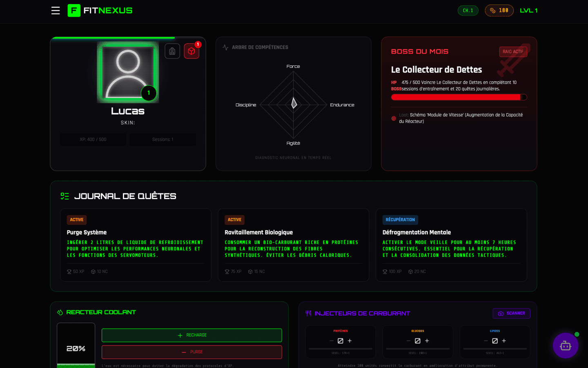Click the RECHARGE coolant button
Screen dimensions: 588x368
(192, 335)
